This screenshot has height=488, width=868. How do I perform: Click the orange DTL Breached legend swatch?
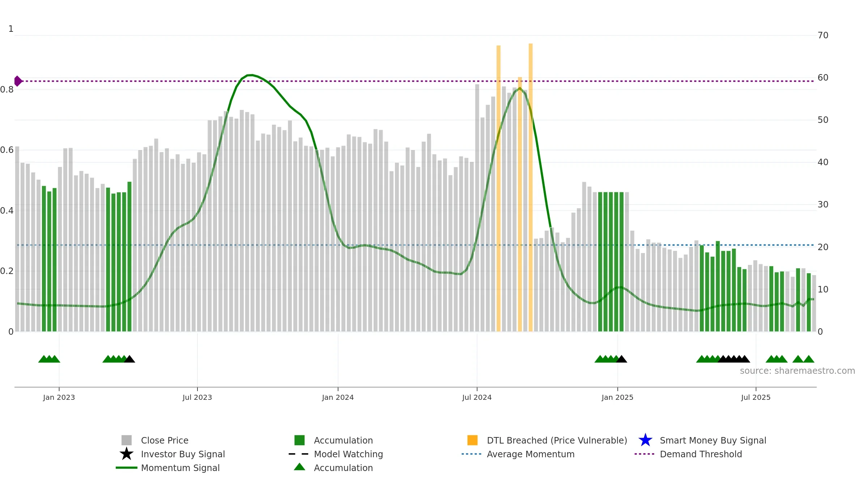472,440
